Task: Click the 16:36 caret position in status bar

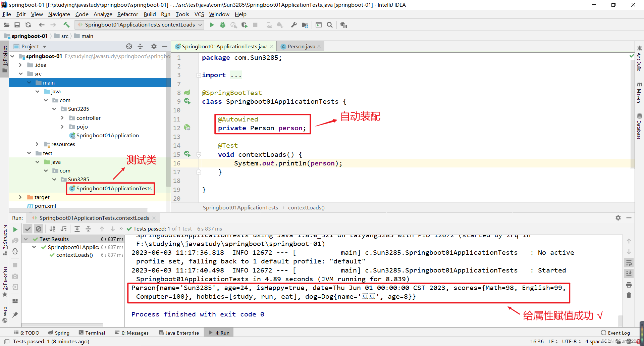Action: [537, 341]
